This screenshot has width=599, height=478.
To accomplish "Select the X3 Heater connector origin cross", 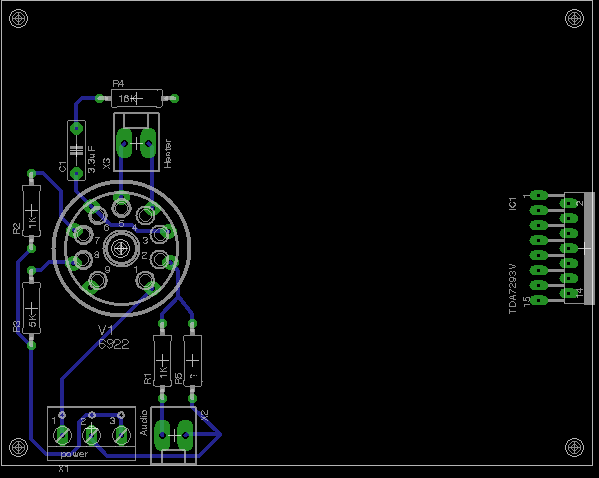I will (x=136, y=144).
